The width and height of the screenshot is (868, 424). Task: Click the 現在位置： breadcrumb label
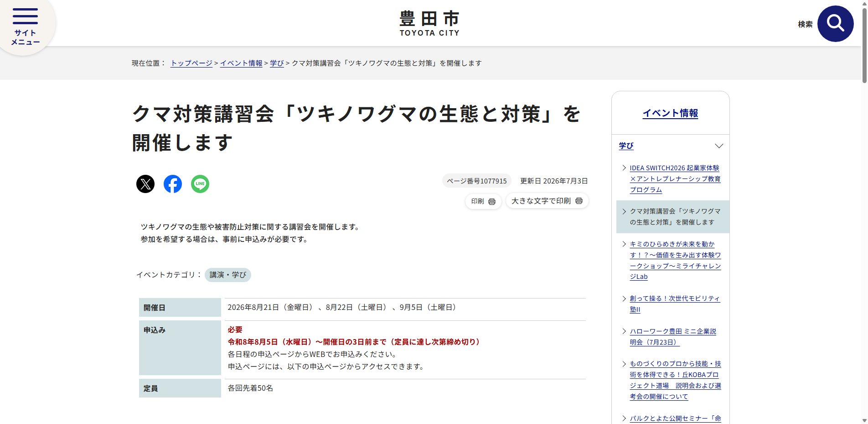click(149, 63)
